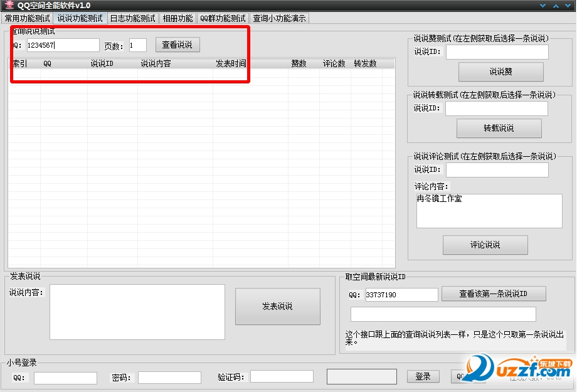This screenshot has height=392, width=577.
Task: Click the large 发表说说 button
Action: 277,306
